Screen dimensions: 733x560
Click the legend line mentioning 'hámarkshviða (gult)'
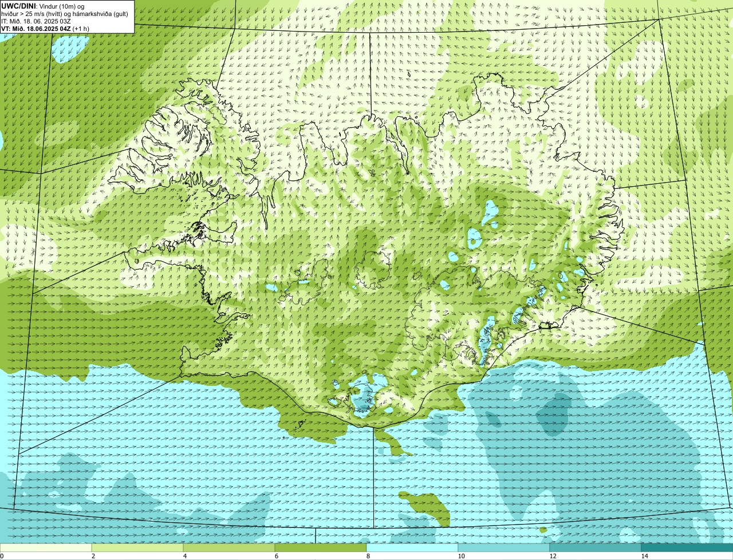pyautogui.click(x=65, y=13)
